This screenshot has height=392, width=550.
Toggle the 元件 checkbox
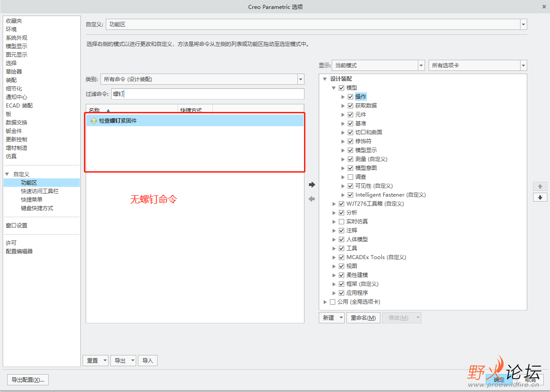click(x=350, y=115)
